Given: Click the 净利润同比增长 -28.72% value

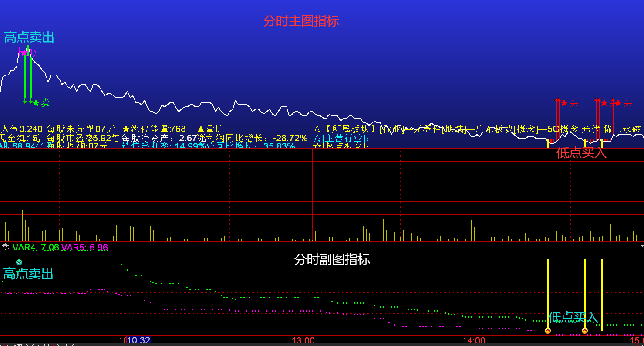Looking at the screenshot, I should click(253, 138).
